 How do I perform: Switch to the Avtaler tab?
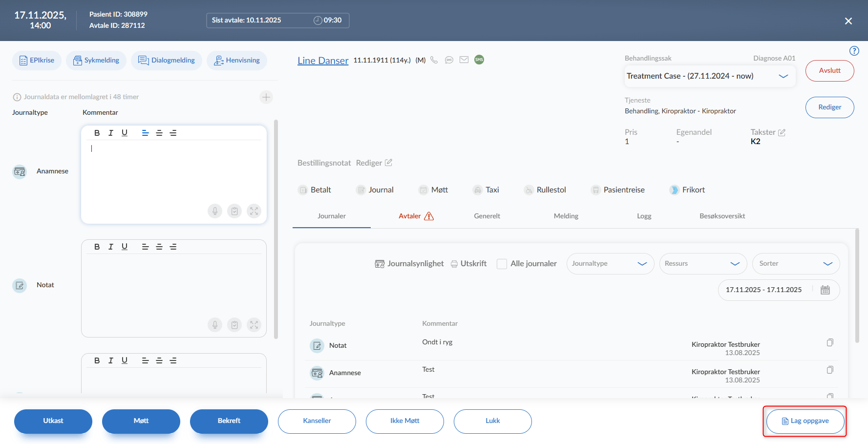point(416,216)
